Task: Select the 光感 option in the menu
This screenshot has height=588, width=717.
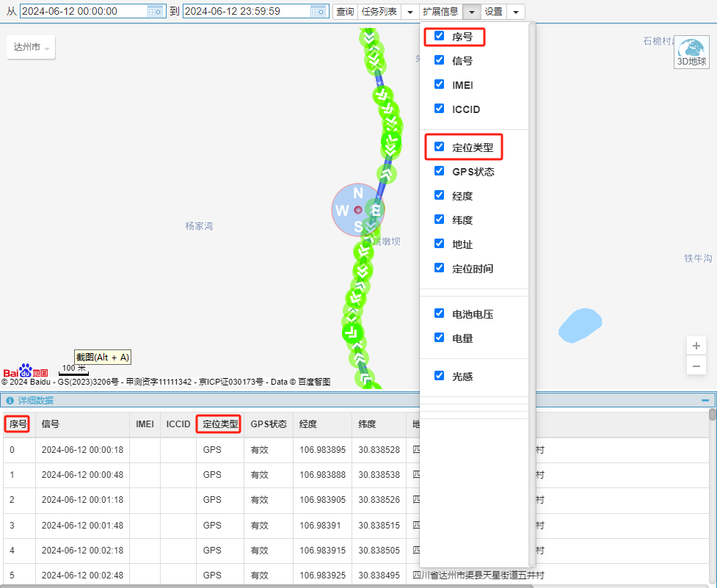Action: click(462, 376)
